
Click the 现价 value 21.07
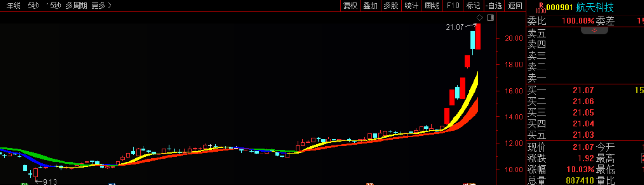pos(583,147)
